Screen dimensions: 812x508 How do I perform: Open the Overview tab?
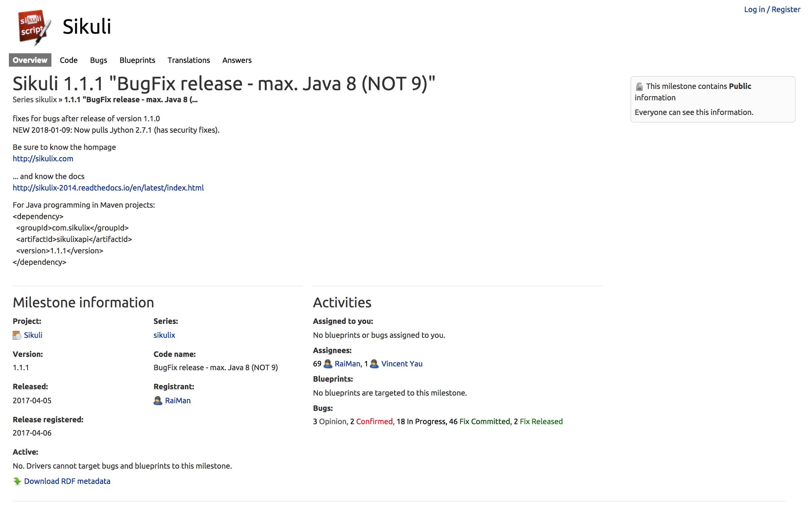[x=30, y=60]
